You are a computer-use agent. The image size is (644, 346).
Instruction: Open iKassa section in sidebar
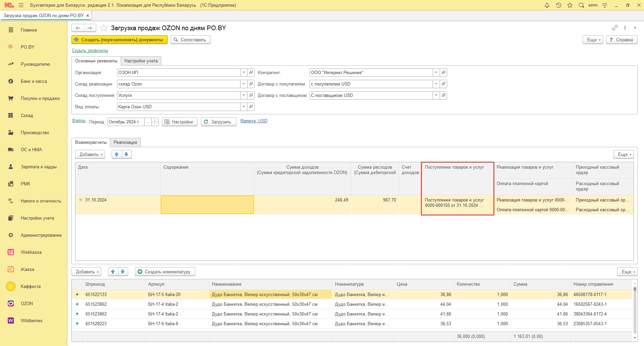click(27, 269)
